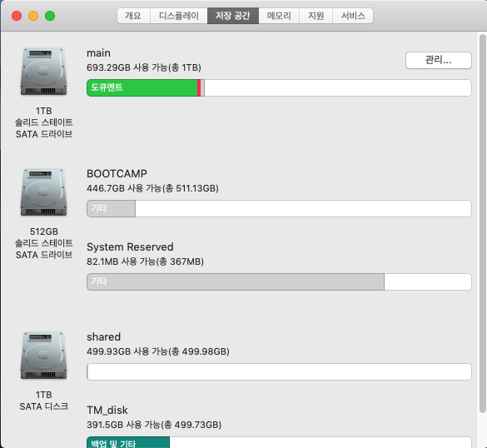
Task: Select the 'main' volume name
Action: (98, 53)
